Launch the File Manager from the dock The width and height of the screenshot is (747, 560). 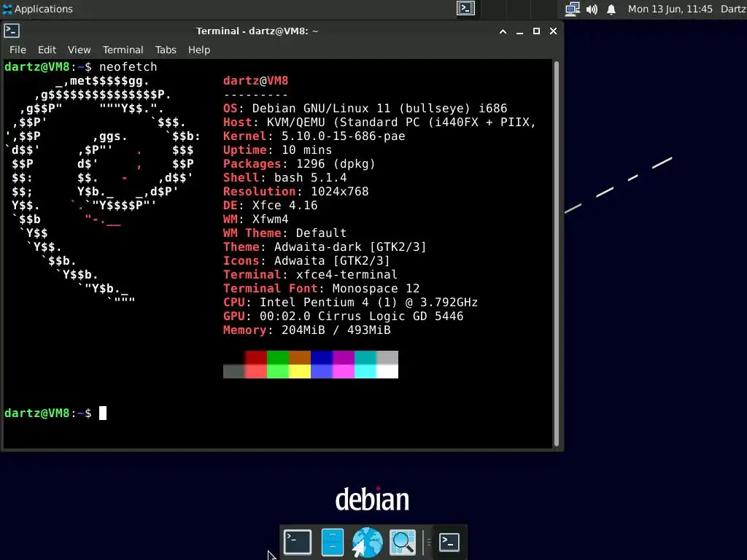333,542
